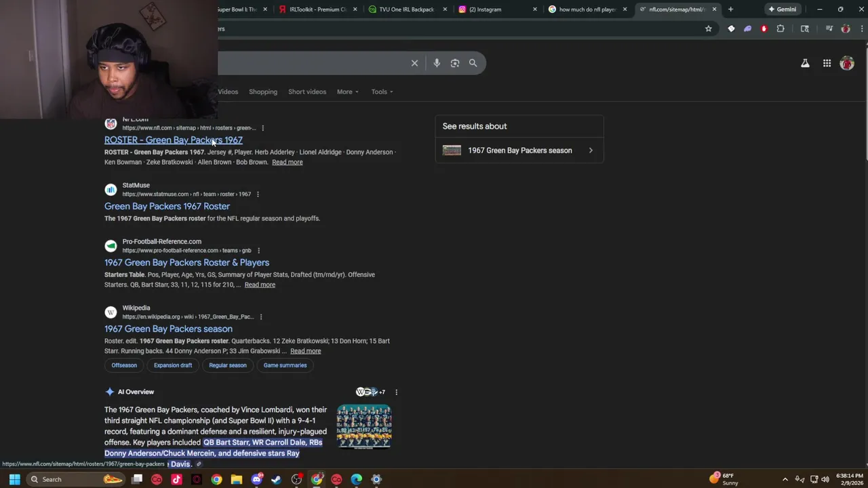Open OBS Studio from the taskbar
The image size is (868, 488).
point(296,479)
